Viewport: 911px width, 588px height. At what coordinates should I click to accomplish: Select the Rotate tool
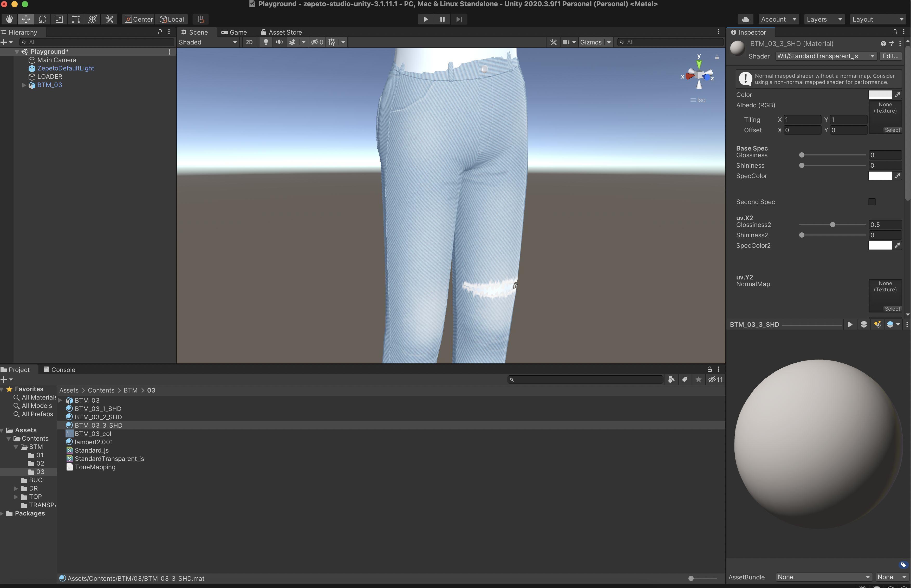43,19
